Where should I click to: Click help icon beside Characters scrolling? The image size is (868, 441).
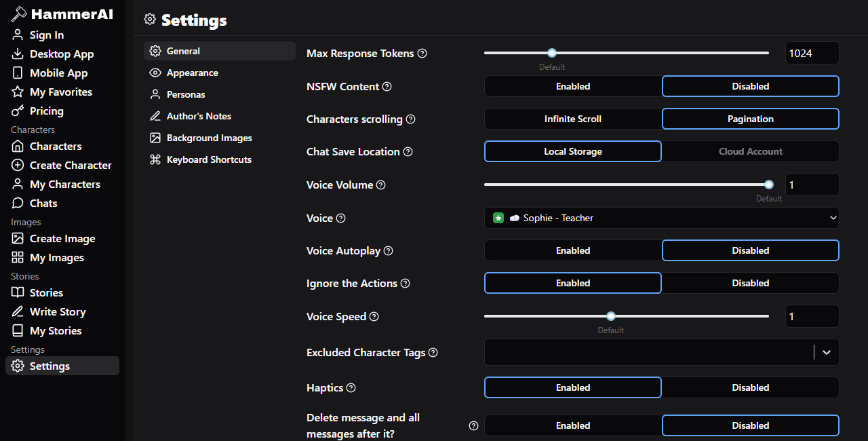click(x=410, y=119)
